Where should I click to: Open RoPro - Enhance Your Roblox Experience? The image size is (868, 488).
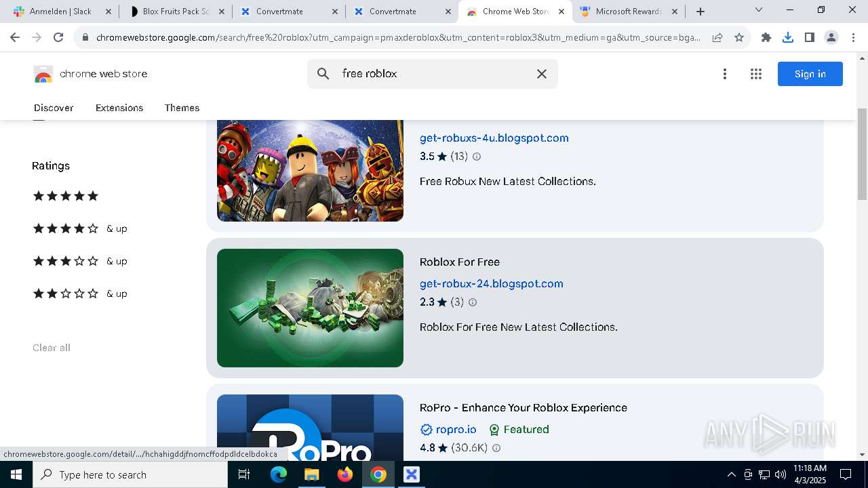coord(524,407)
